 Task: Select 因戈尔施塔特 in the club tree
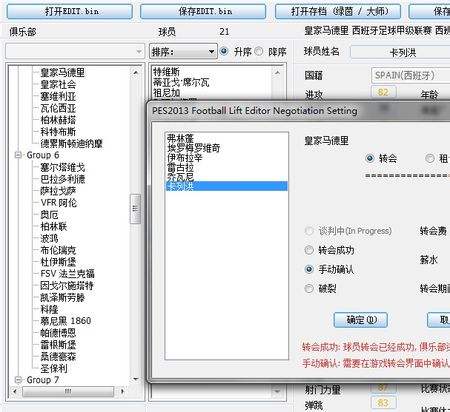coord(67,286)
